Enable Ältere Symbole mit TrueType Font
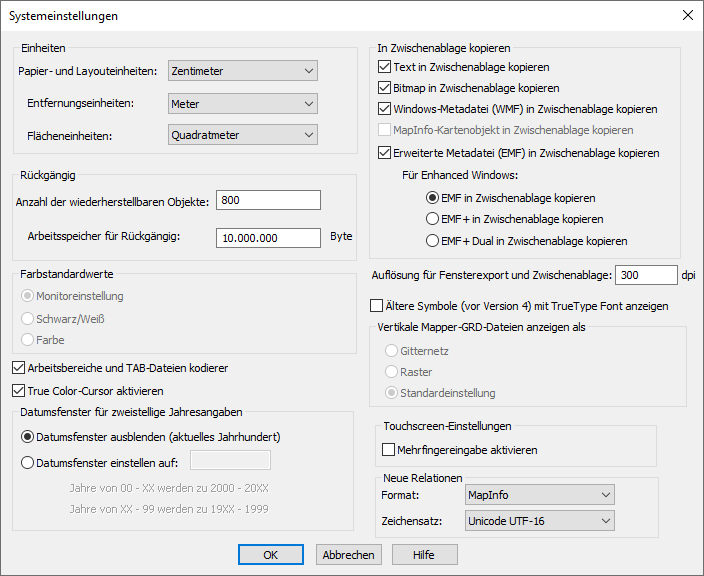This screenshot has width=704, height=576. click(377, 306)
